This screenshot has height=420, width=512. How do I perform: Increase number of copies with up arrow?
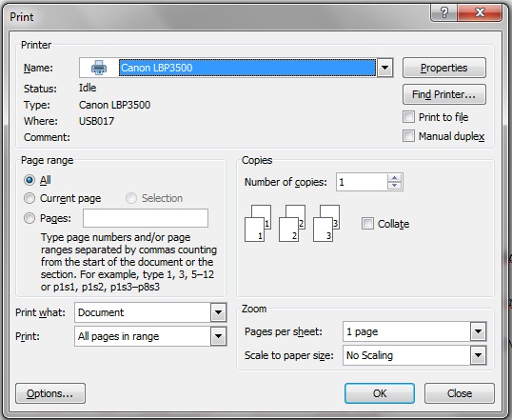click(394, 178)
